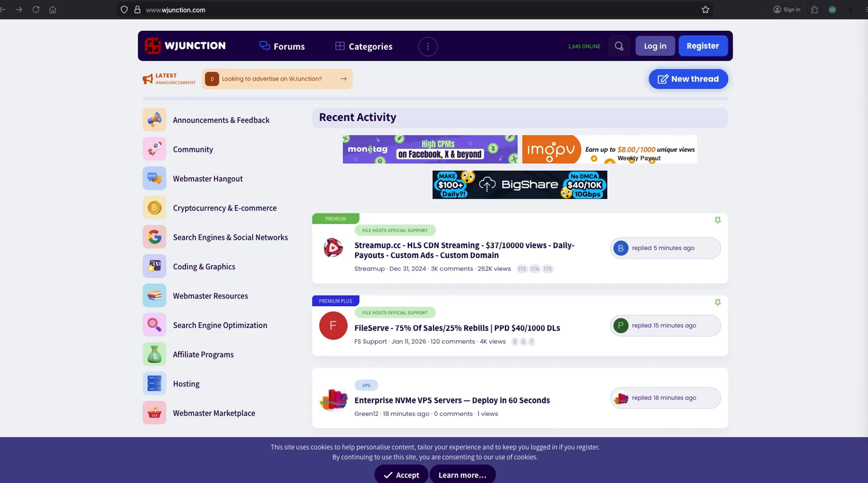Click the Enterprise NVMe thread avatar
Viewport: 868px width, 483px height.
pos(333,399)
